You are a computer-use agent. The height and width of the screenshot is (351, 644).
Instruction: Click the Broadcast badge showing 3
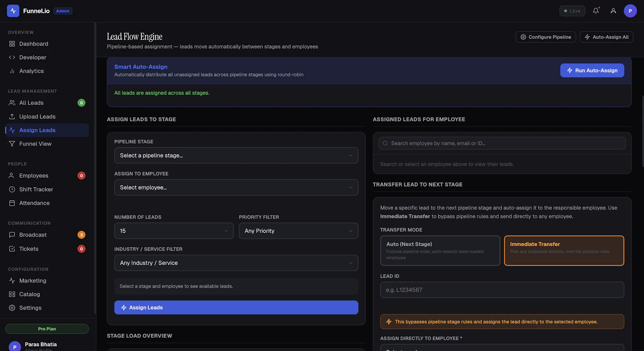pyautogui.click(x=81, y=235)
